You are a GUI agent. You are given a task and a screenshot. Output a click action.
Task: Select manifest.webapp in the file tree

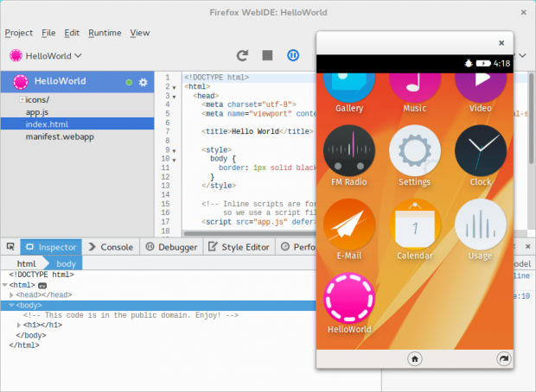click(x=60, y=136)
